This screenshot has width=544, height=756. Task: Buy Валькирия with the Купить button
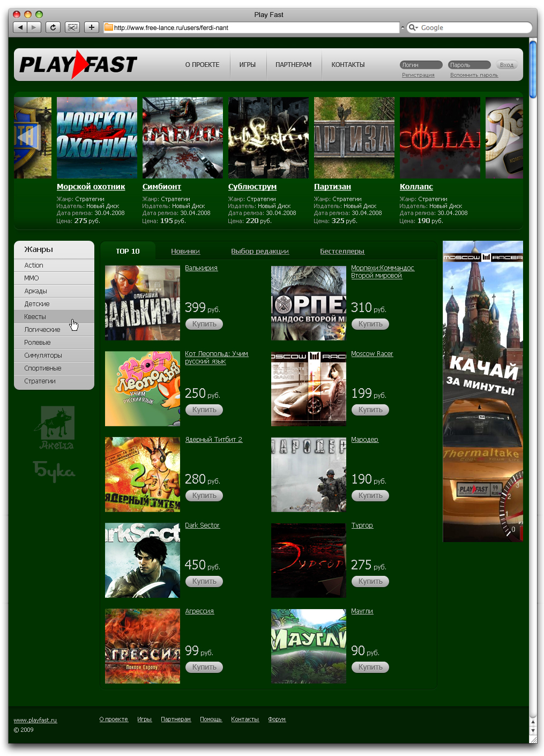tap(204, 324)
